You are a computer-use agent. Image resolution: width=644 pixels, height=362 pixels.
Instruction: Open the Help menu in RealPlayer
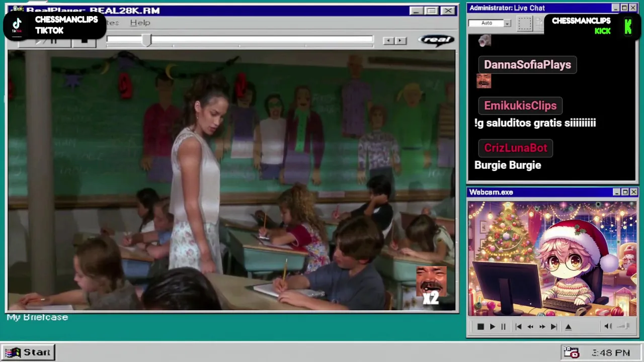(140, 23)
